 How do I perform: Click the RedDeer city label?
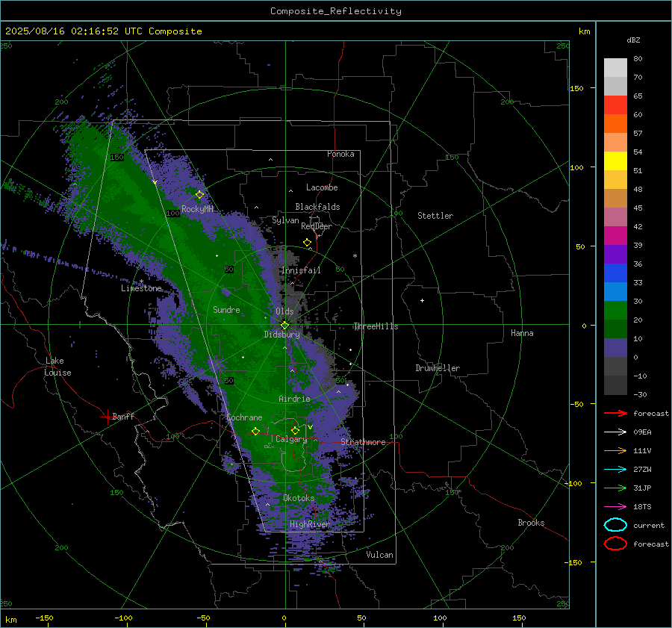point(317,226)
